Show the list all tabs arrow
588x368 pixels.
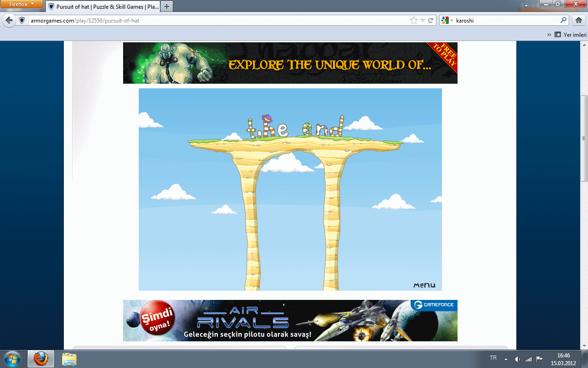coord(526,6)
